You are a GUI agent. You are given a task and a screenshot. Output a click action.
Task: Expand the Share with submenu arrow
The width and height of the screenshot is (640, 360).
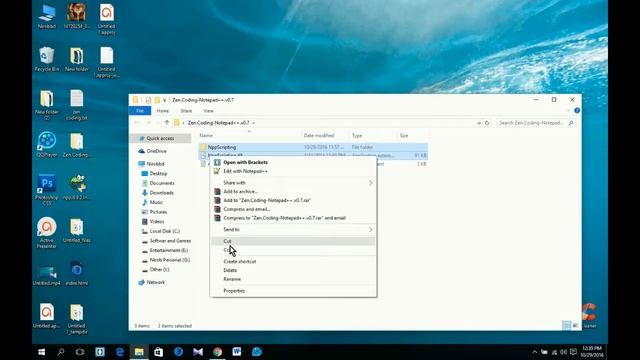point(371,183)
